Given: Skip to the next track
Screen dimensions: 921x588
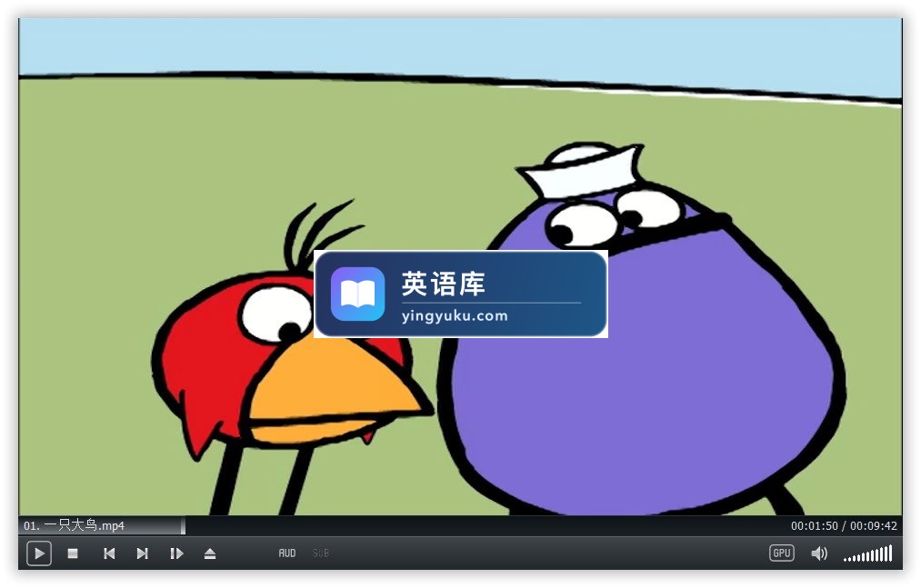Looking at the screenshot, I should coord(142,553).
